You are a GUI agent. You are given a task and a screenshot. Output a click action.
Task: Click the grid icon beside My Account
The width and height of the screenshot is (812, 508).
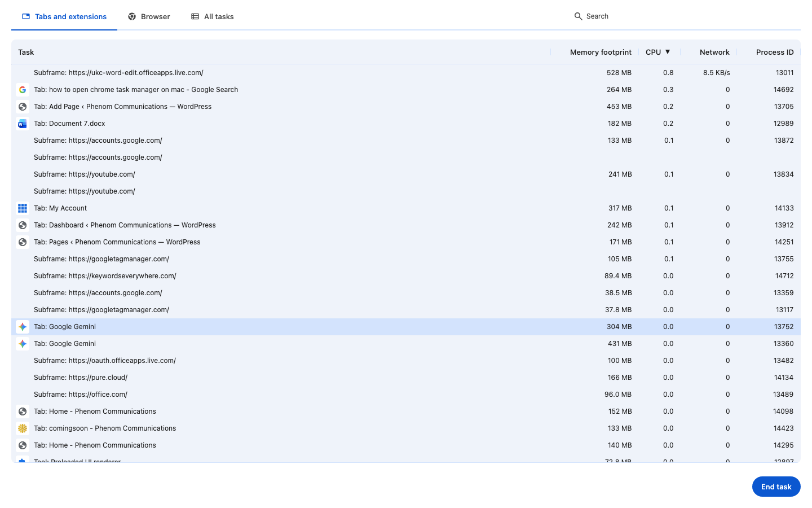click(x=23, y=208)
